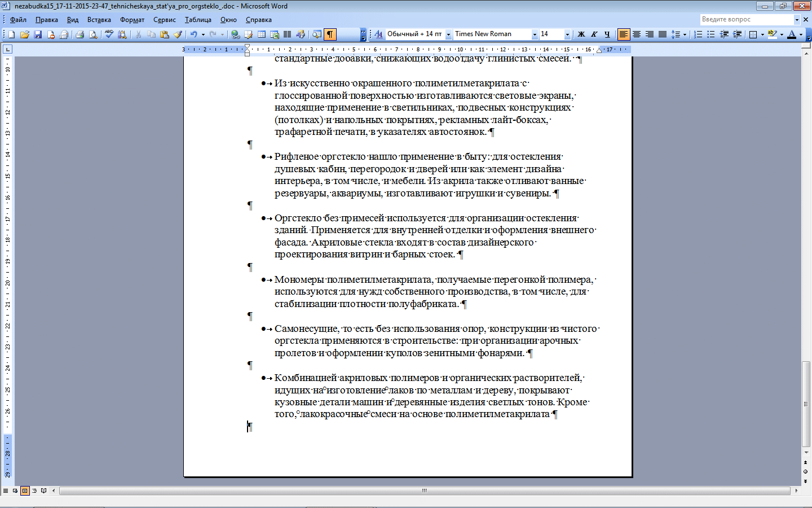This screenshot has width=812, height=508.
Task: Open the Таблица menu
Action: point(198,20)
